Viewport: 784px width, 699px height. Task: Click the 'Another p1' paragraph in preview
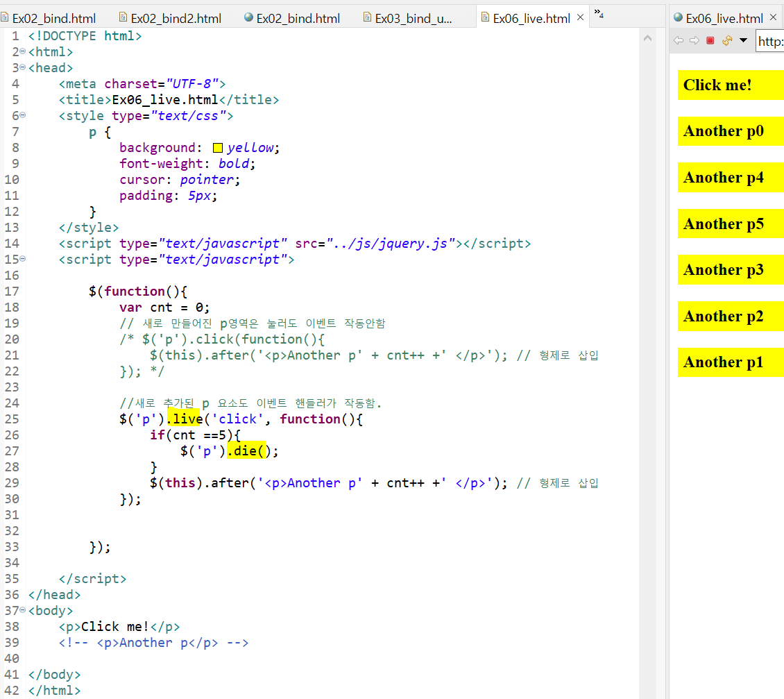click(731, 362)
